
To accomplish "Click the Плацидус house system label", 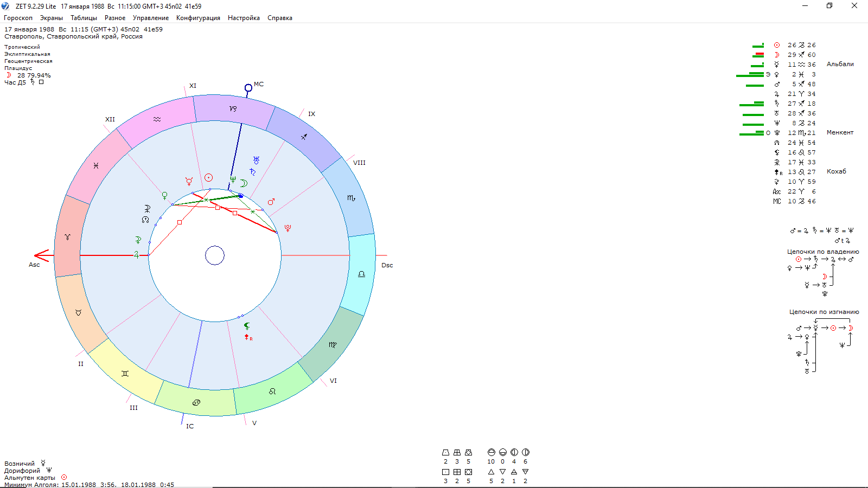I will (x=18, y=68).
